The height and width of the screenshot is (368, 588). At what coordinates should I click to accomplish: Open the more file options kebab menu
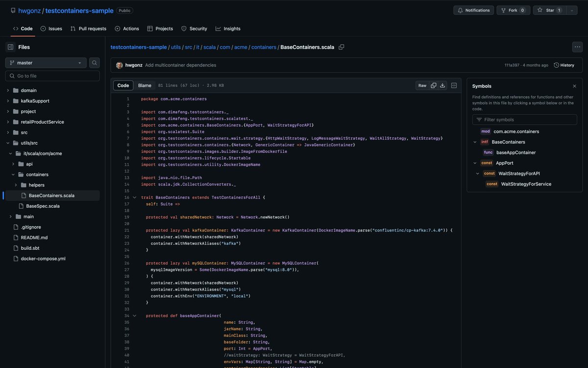click(x=577, y=47)
